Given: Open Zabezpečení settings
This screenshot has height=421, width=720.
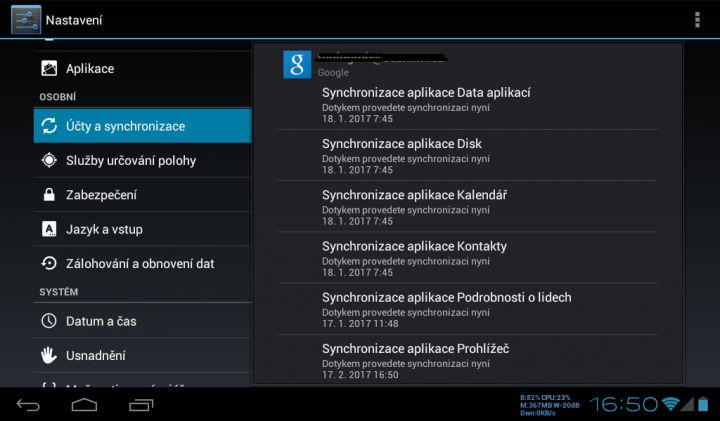Looking at the screenshot, I should [x=142, y=195].
